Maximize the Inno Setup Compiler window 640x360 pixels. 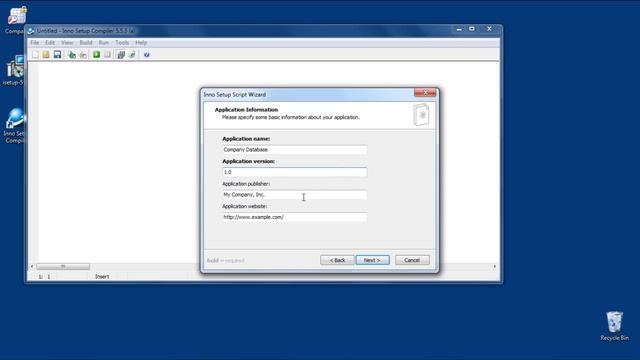point(472,29)
